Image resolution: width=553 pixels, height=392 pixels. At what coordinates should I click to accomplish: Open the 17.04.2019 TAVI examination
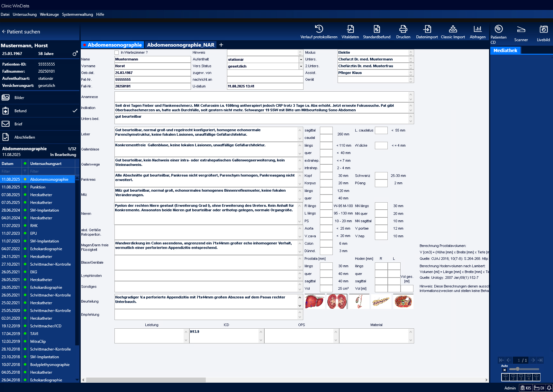point(38,334)
